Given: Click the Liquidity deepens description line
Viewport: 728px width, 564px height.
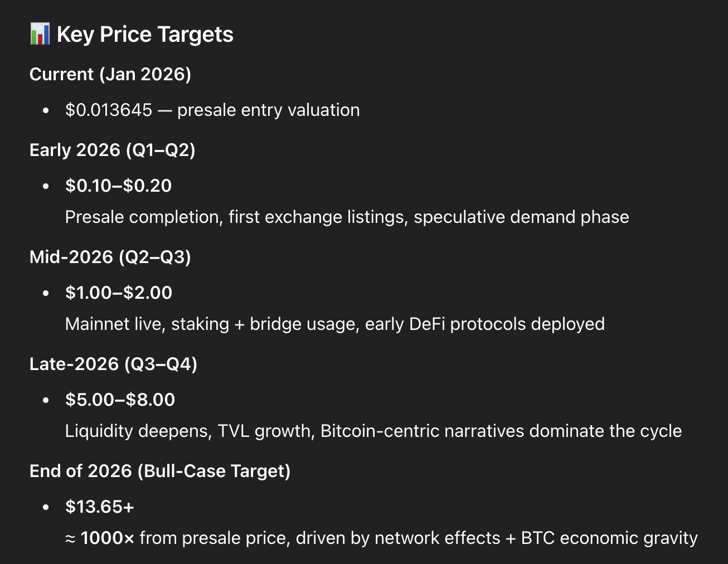Looking at the screenshot, I should pyautogui.click(x=373, y=431).
